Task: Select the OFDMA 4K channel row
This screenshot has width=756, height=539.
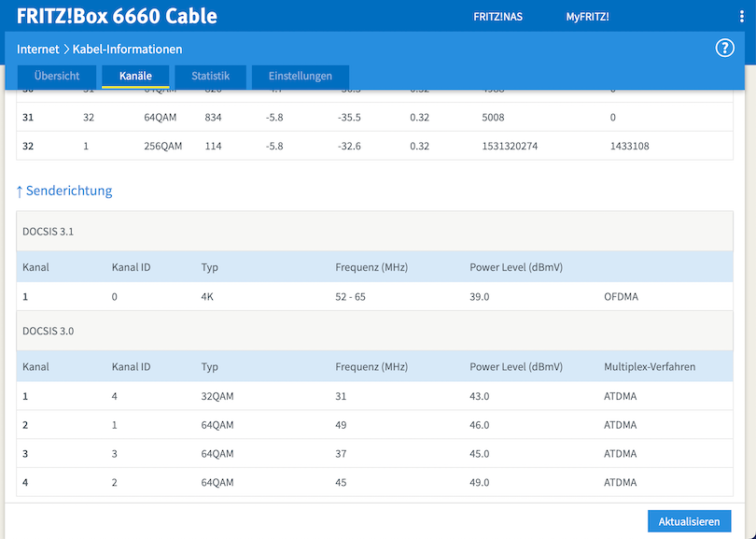Action: (374, 296)
